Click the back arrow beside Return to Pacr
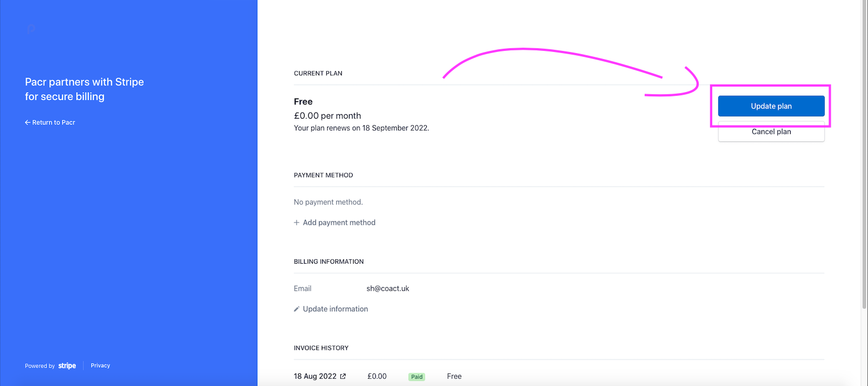The width and height of the screenshot is (868, 386). [x=28, y=122]
